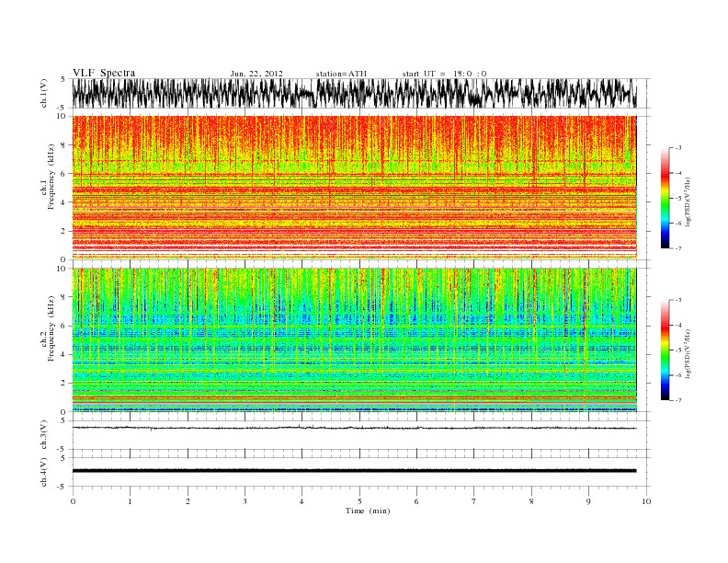
Task: Click the ch.2 frequency tick label '4'
Action: pyautogui.click(x=63, y=354)
